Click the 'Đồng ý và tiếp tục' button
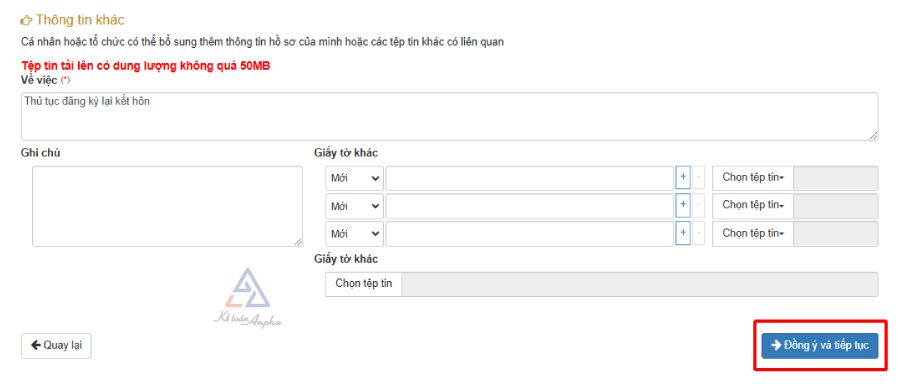 820,346
